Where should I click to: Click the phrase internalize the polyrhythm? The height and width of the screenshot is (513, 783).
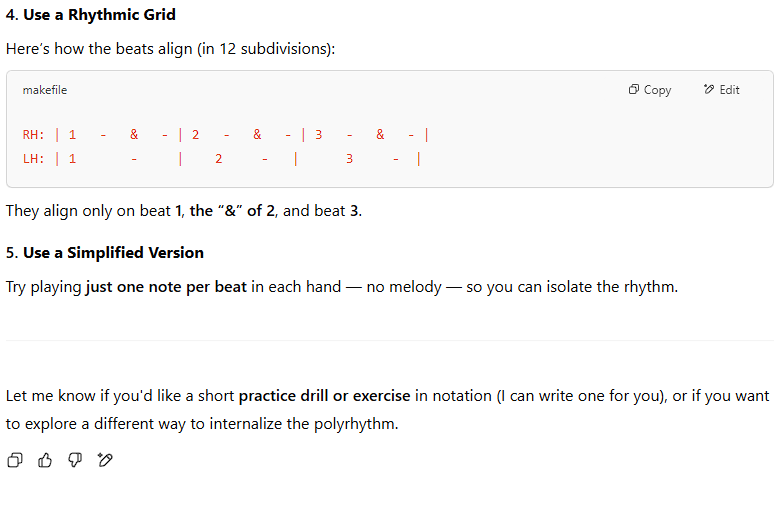point(304,424)
